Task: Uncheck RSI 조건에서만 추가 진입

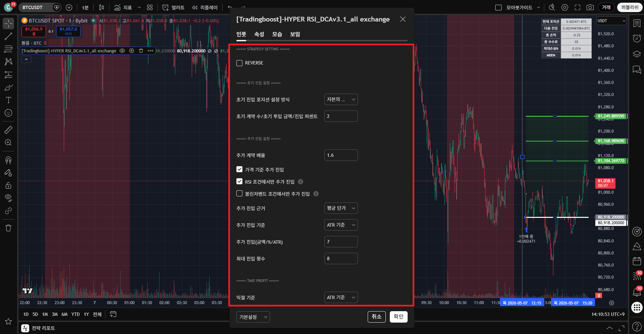Action: pos(239,182)
